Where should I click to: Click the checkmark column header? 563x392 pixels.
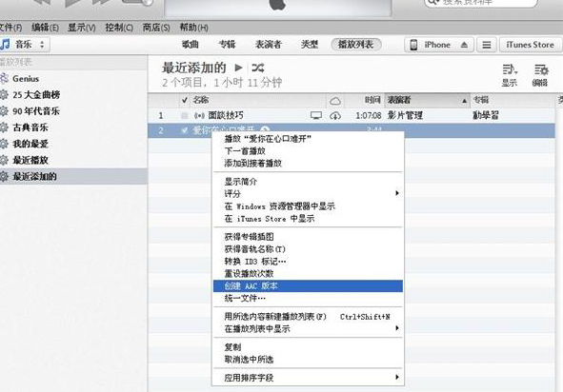[x=184, y=100]
